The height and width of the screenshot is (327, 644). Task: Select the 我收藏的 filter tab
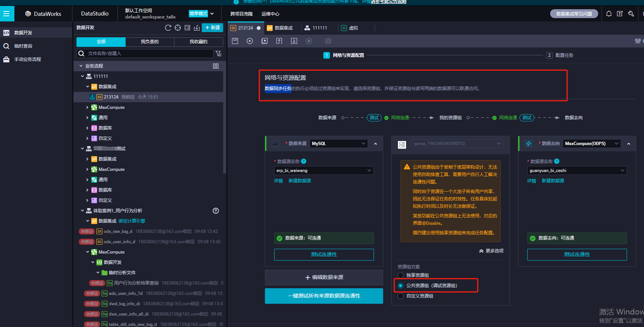[198, 42]
